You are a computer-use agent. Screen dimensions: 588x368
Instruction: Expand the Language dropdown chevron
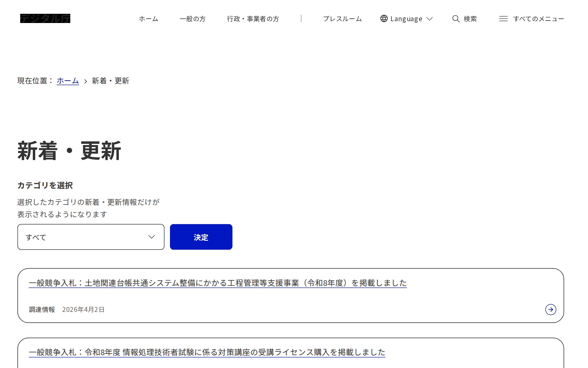point(430,19)
